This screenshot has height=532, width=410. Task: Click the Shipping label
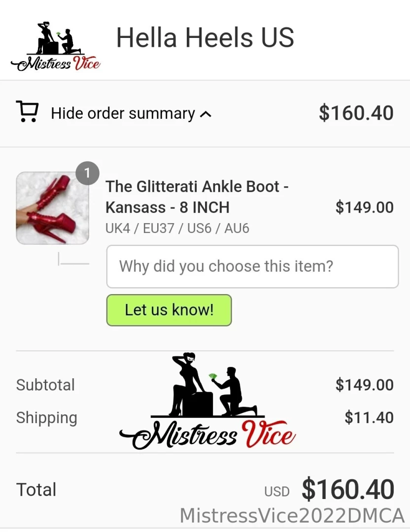tap(46, 418)
